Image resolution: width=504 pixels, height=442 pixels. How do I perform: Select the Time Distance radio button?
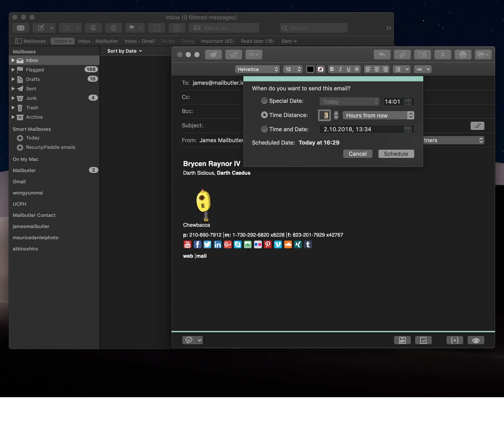pos(264,115)
